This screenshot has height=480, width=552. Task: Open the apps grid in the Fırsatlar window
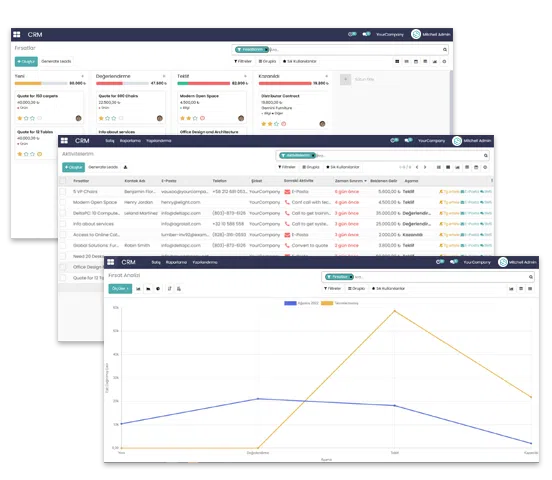[x=17, y=35]
